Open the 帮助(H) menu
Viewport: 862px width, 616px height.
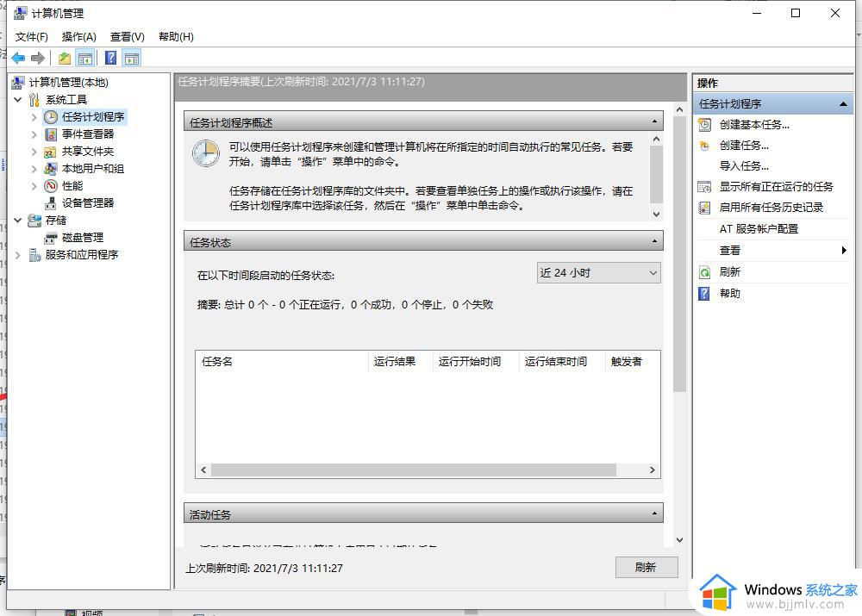[x=176, y=37]
